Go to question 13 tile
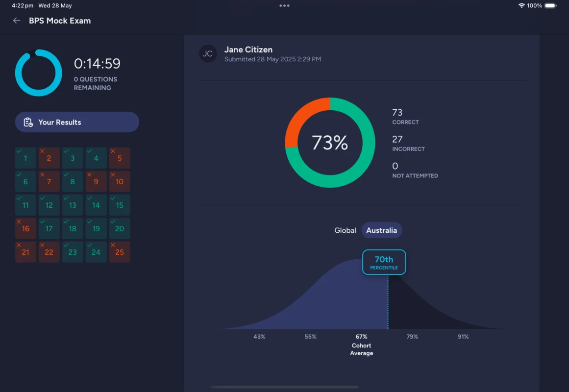Screen dimensions: 569x392 (x=73, y=205)
